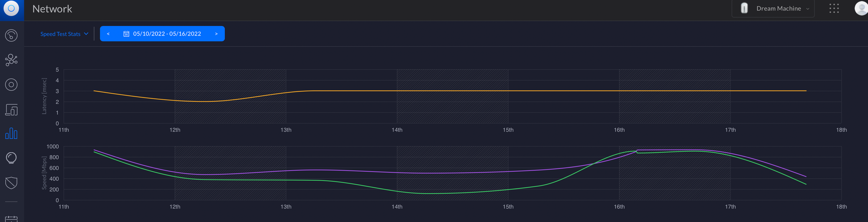Click the user profile avatar

coord(861,8)
